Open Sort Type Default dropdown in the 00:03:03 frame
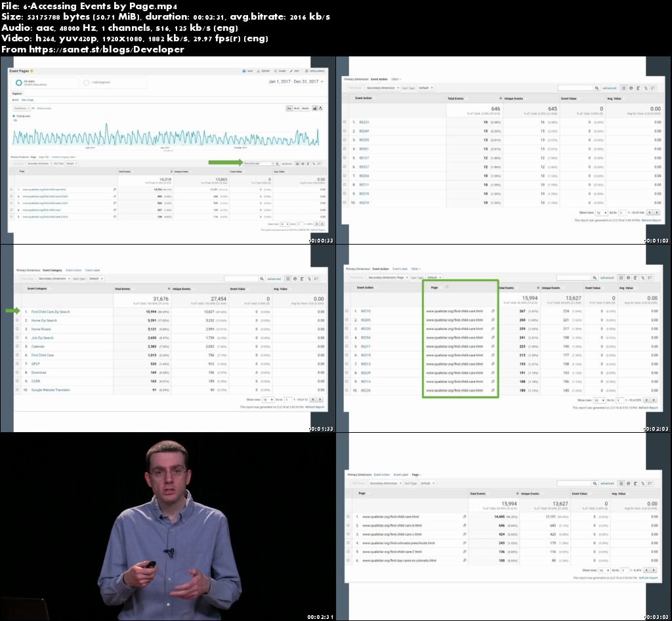Image resolution: width=672 pixels, height=621 pixels. pyautogui.click(x=428, y=483)
